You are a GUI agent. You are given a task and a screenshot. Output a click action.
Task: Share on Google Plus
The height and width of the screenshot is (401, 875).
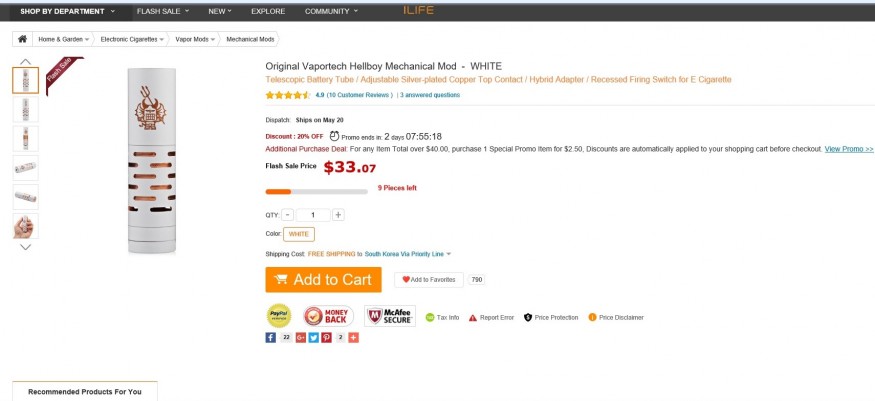click(x=299, y=337)
